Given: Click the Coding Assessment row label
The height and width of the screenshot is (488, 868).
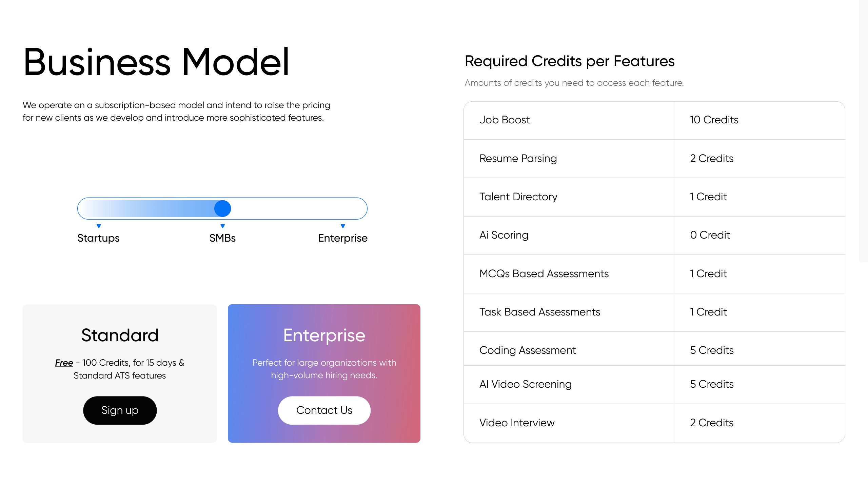Looking at the screenshot, I should click(528, 350).
